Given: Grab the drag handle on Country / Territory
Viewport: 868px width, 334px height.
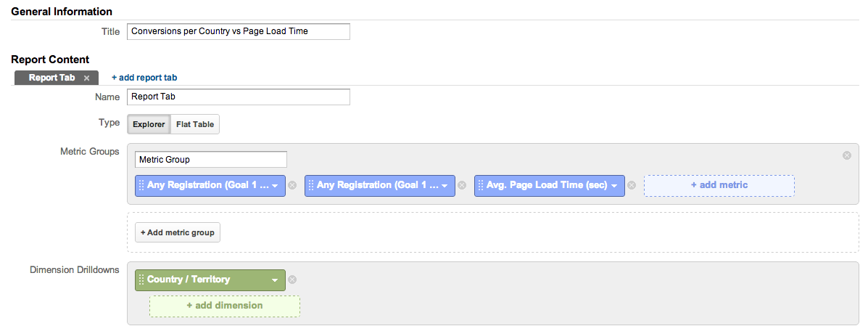Looking at the screenshot, I should point(141,280).
